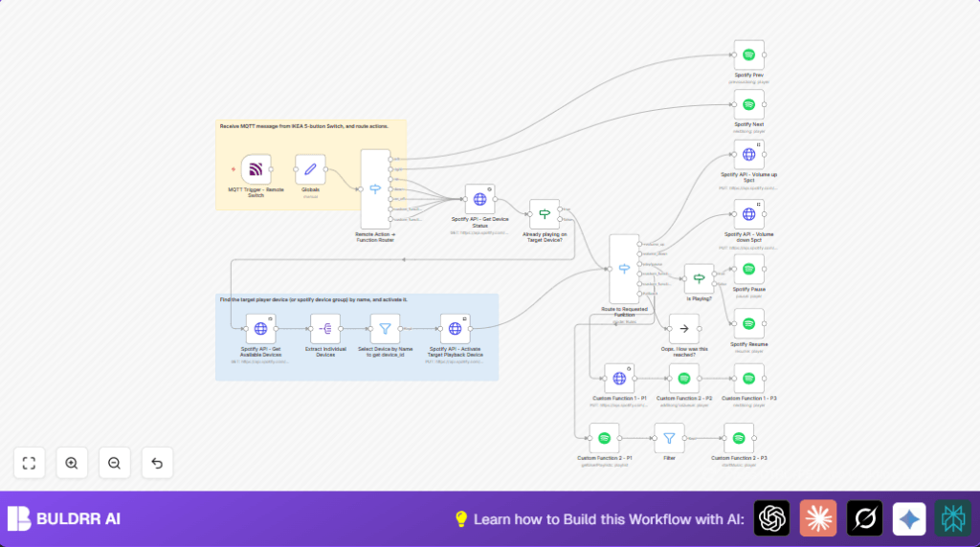Select the MQTT Trigger - Remote Switch node

[x=256, y=169]
